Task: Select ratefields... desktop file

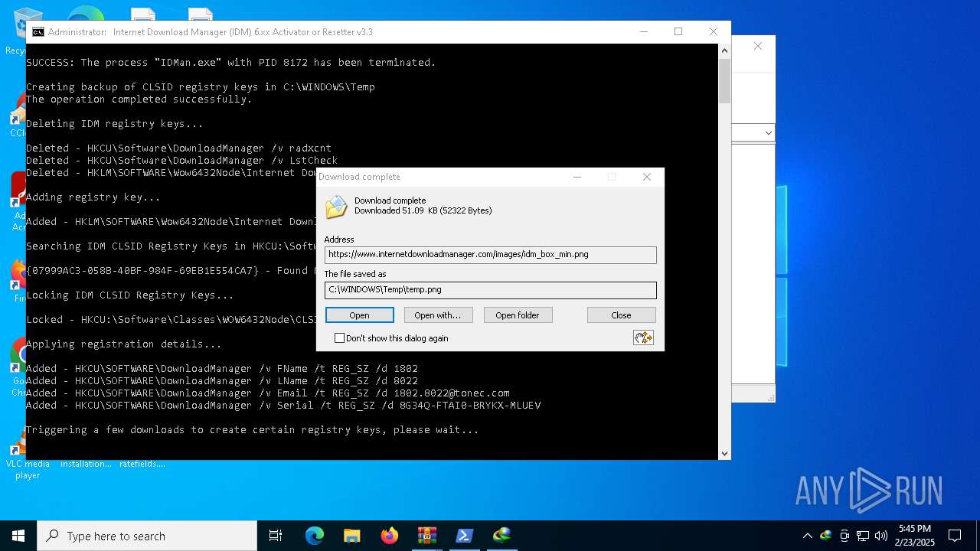Action: coord(142,464)
